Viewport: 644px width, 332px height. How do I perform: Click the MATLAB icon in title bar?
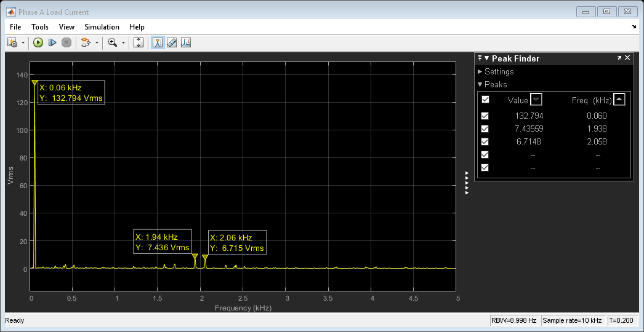click(11, 12)
